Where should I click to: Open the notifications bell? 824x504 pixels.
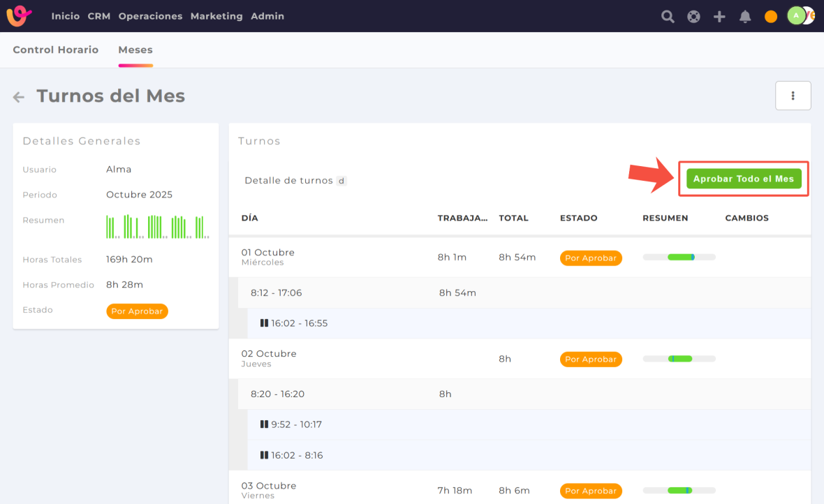point(745,17)
